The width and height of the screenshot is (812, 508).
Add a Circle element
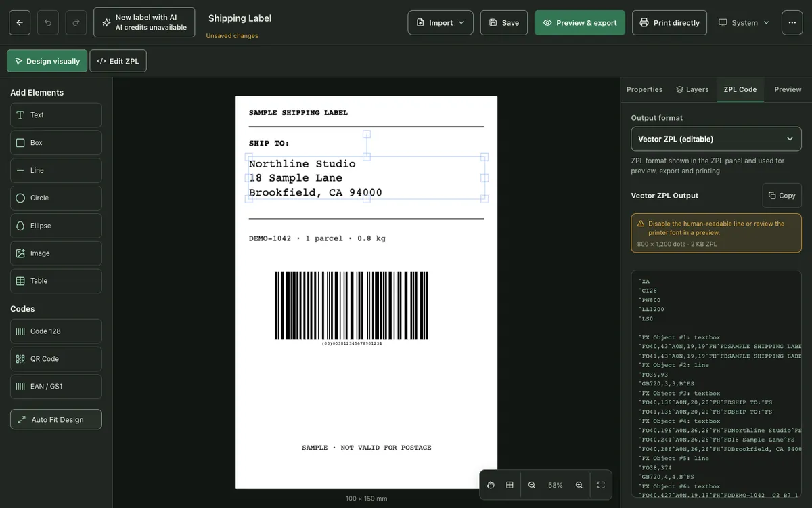[x=56, y=198]
